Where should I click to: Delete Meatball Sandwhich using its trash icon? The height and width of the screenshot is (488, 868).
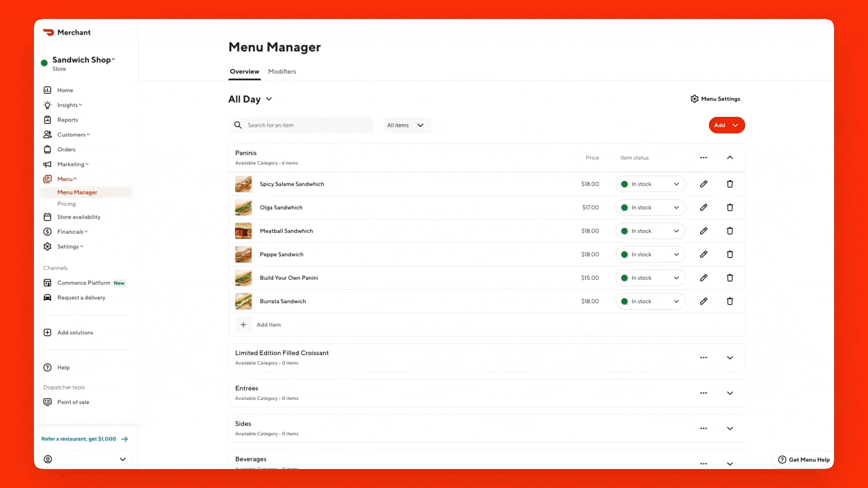point(730,231)
